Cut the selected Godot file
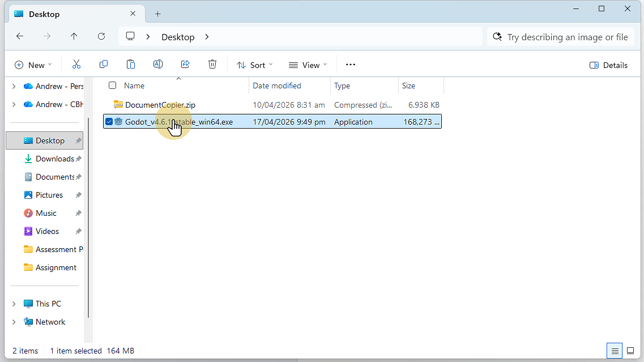 (x=76, y=64)
